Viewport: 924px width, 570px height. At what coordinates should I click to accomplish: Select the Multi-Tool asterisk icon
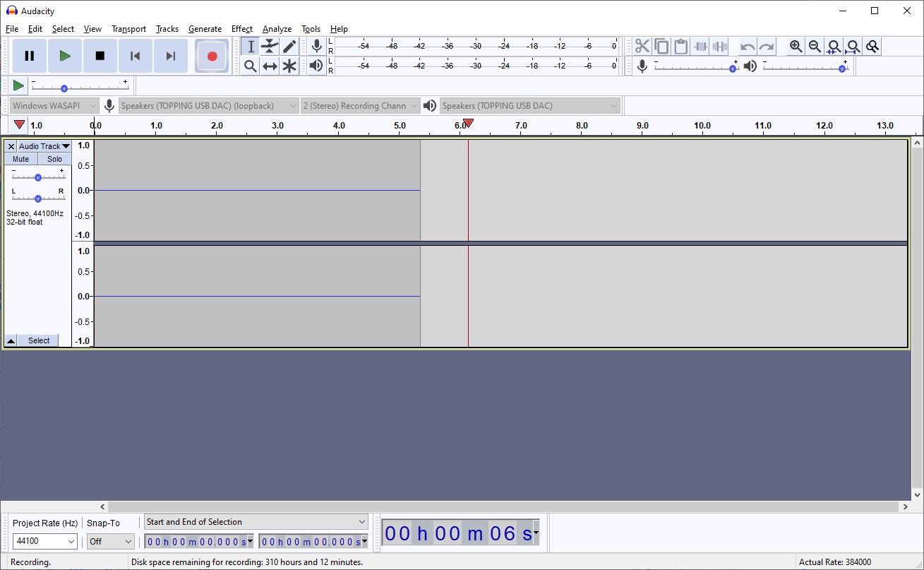coord(289,66)
